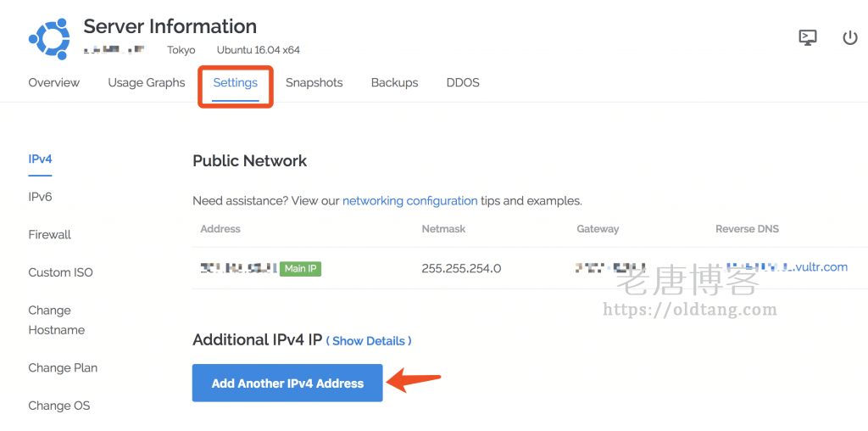Click Add Another IPv4 Address button
The height and width of the screenshot is (431, 868).
click(287, 383)
